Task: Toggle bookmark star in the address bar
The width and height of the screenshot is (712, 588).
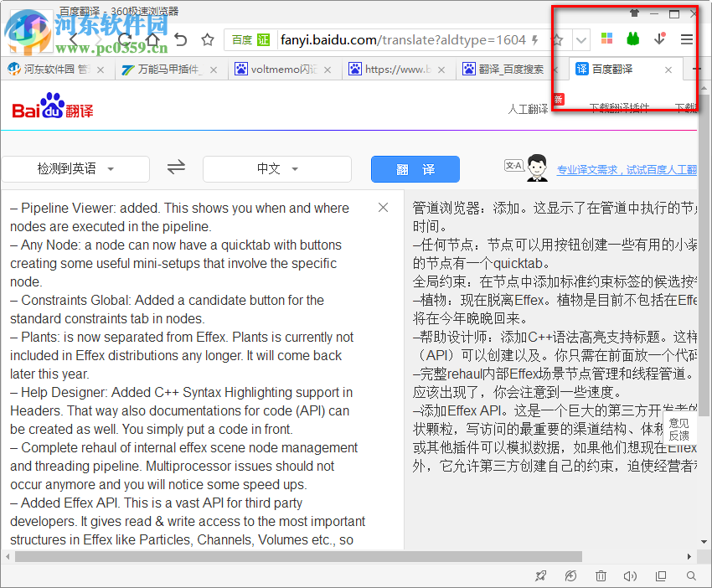Action: 558,39
